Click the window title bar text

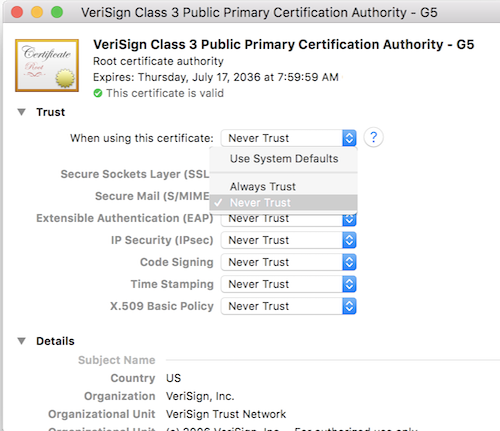coord(259,12)
